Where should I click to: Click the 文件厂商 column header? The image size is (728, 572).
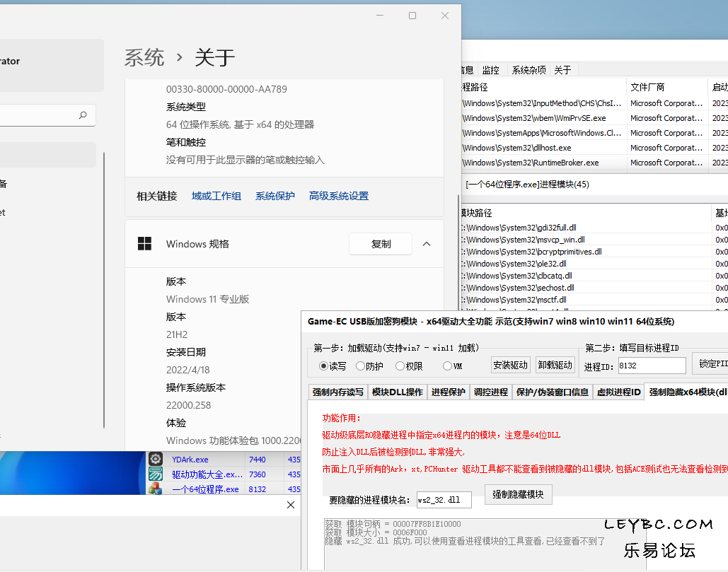tap(666, 87)
